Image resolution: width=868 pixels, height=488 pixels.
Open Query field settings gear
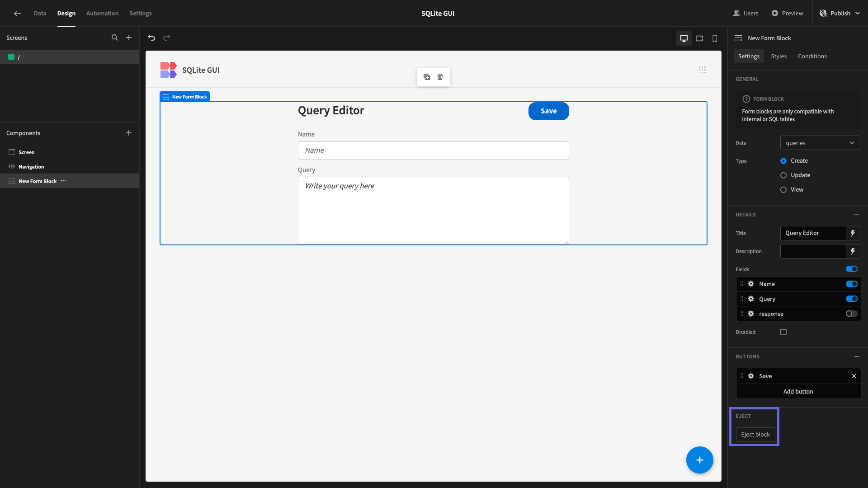point(751,299)
